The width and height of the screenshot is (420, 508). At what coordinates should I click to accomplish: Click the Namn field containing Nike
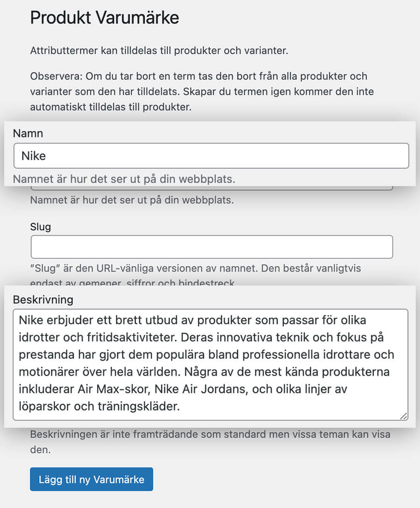coord(211,156)
